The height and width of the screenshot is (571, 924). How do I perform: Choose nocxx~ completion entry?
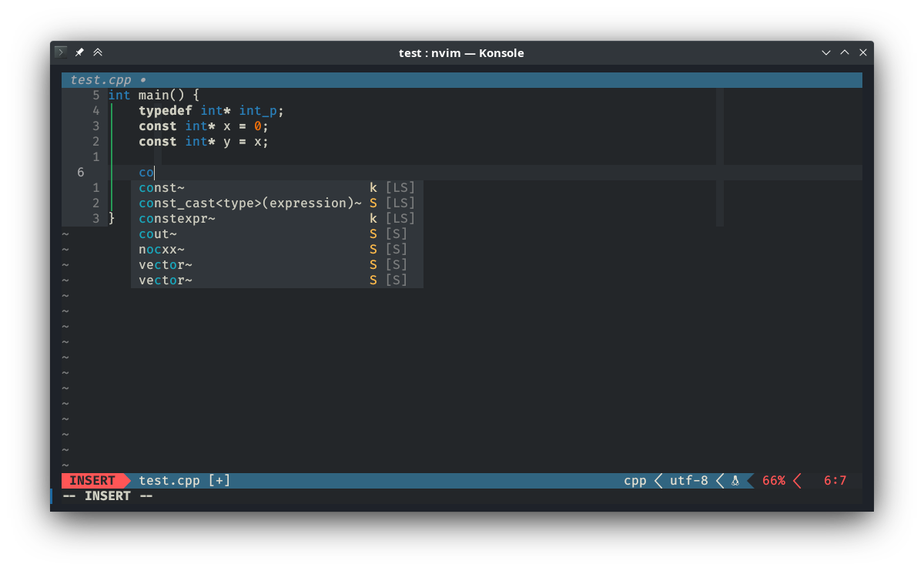(x=277, y=250)
